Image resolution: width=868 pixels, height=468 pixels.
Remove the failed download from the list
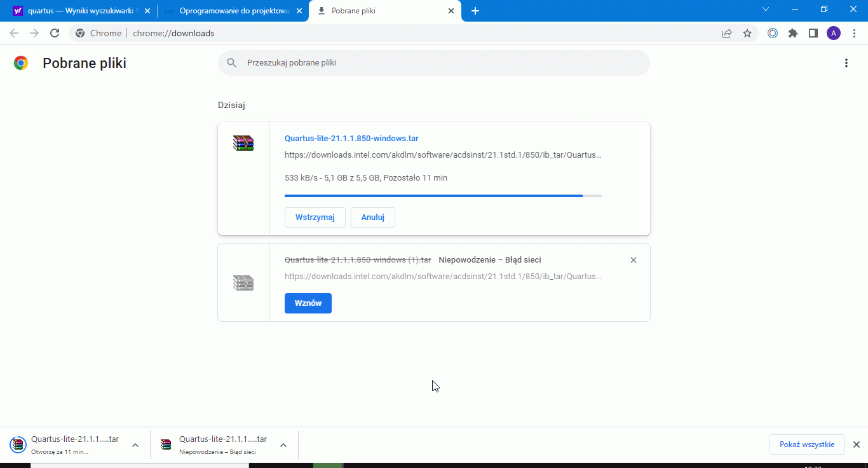(633, 260)
